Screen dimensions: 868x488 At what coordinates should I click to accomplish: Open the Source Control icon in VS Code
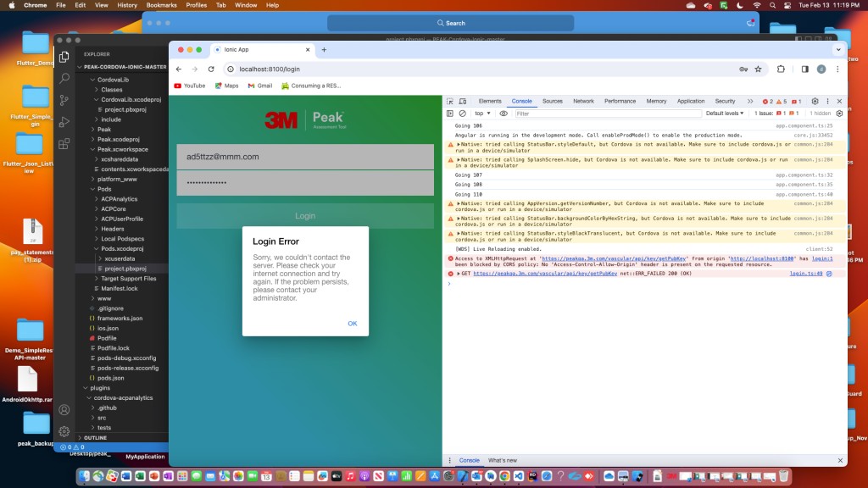pyautogui.click(x=64, y=100)
